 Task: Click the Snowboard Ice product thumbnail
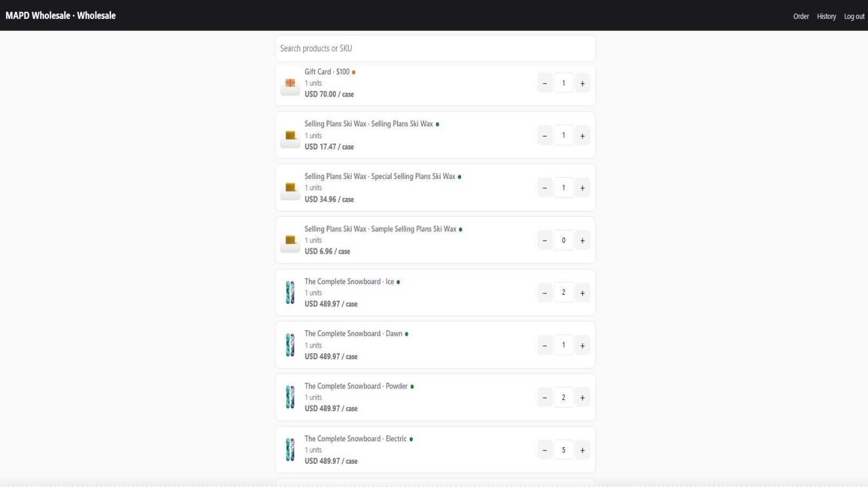click(290, 293)
